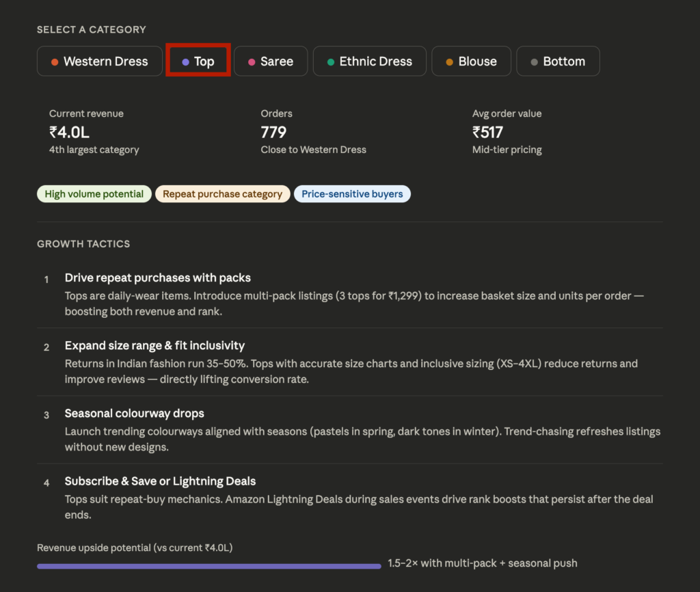
Task: Select the Saree category pill
Action: tap(271, 61)
